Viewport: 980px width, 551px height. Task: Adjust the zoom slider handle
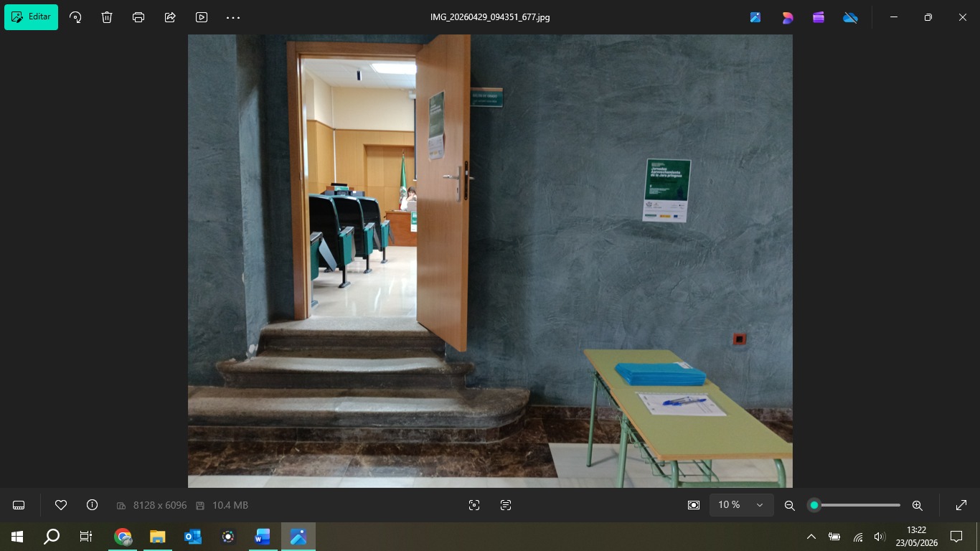tap(814, 505)
